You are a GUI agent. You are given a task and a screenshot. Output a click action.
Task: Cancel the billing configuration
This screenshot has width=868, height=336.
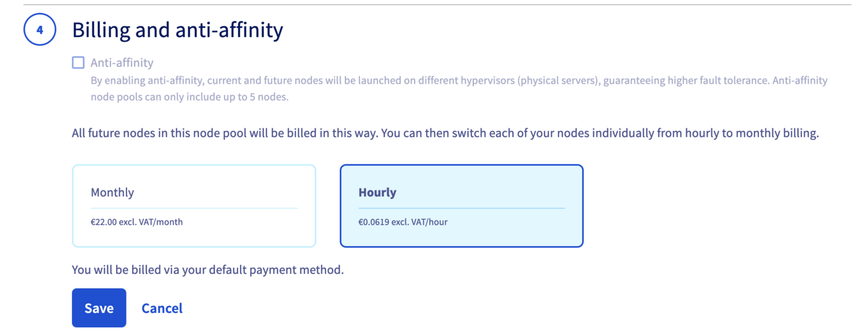pos(162,308)
